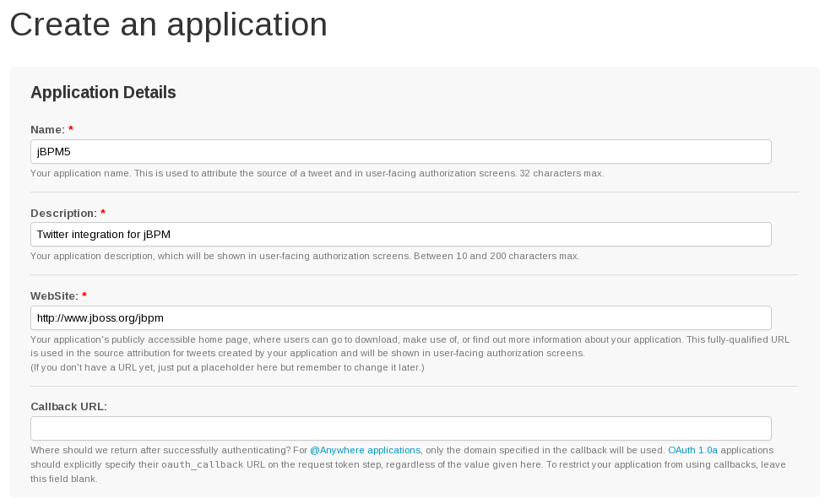Click the "Description:" field label
This screenshot has width=825, height=504.
[63, 213]
